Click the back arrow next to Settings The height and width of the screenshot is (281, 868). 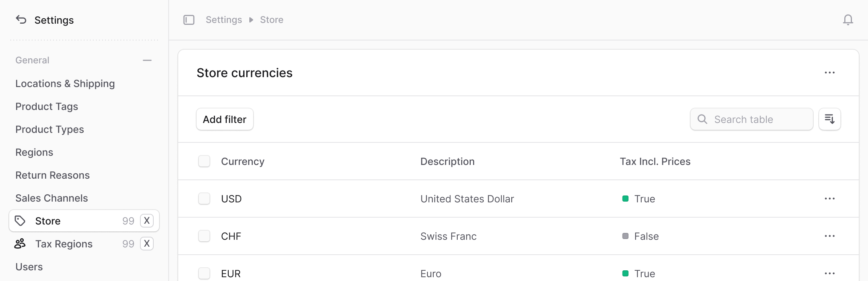tap(21, 19)
